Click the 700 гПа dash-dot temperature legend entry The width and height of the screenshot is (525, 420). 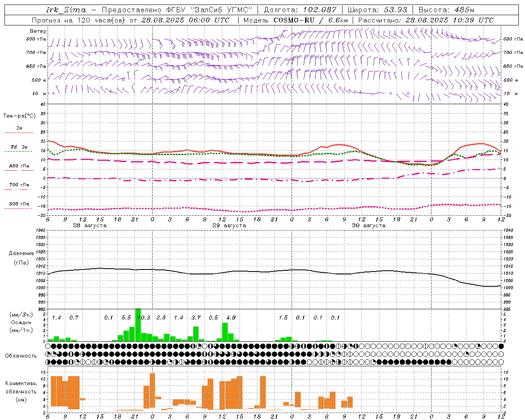click(19, 187)
